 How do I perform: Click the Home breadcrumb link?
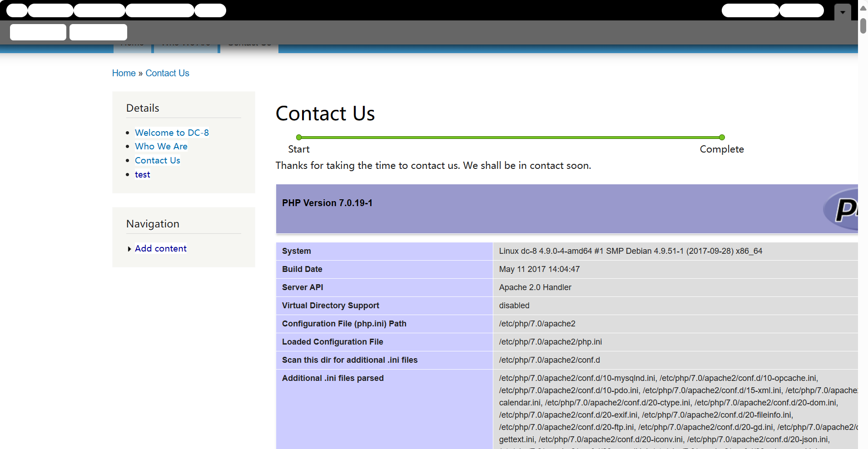(x=124, y=73)
